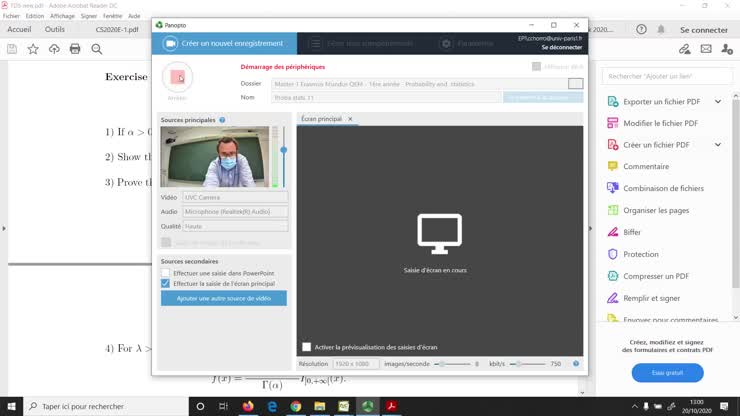Click Ajouter une autre source de vidéo
Image resolution: width=740 pixels, height=416 pixels.
223,298
